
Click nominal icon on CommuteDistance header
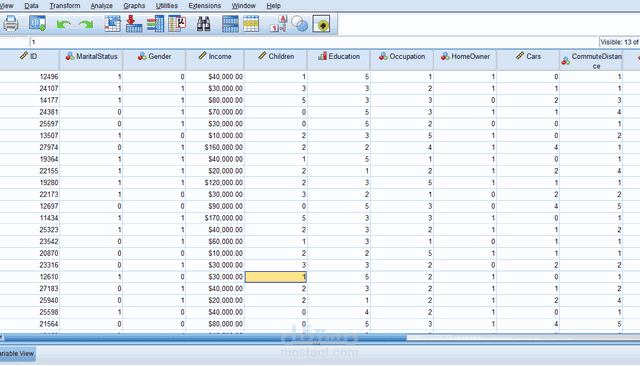(565, 61)
